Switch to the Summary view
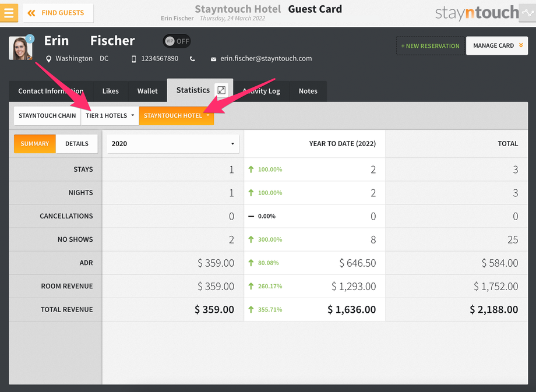This screenshot has width=536, height=392. (x=35, y=144)
